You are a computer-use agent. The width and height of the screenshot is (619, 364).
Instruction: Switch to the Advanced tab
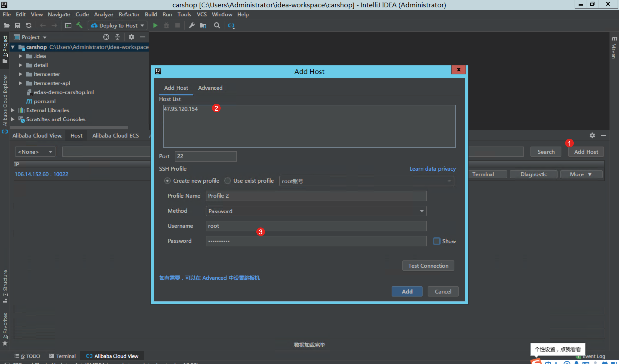[x=210, y=88]
